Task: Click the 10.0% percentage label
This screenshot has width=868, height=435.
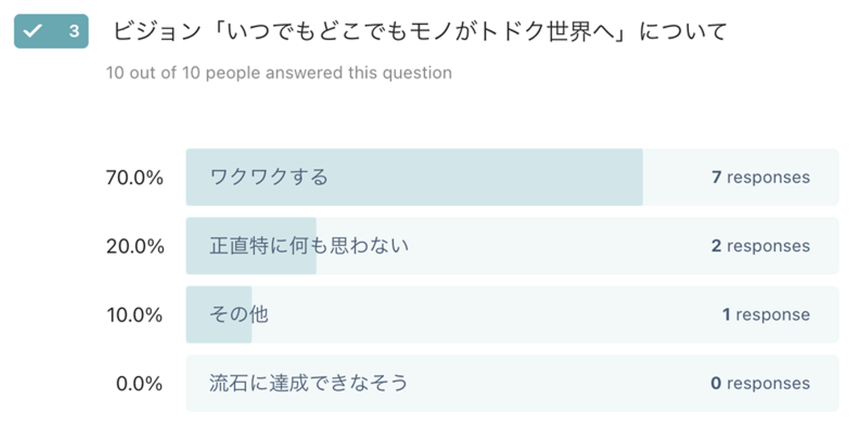Action: pos(134,315)
